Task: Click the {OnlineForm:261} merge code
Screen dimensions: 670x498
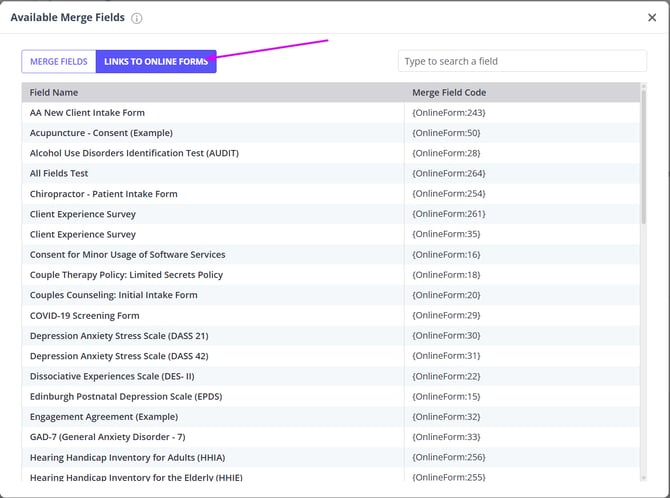Action: [x=449, y=214]
